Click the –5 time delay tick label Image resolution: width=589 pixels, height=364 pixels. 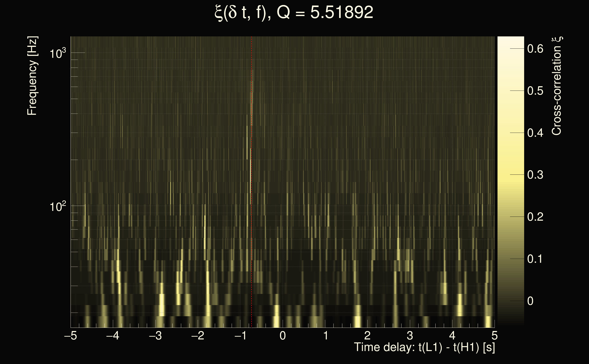click(x=70, y=336)
